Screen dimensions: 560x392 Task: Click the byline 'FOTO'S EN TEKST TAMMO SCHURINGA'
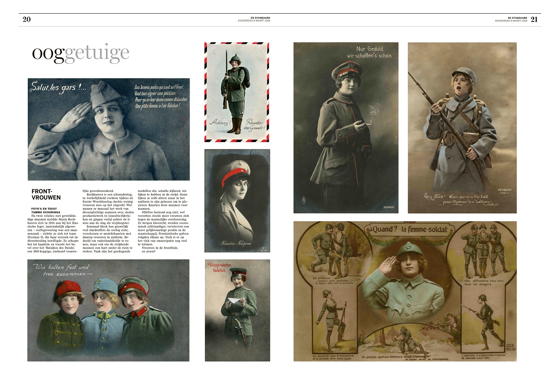click(46, 211)
